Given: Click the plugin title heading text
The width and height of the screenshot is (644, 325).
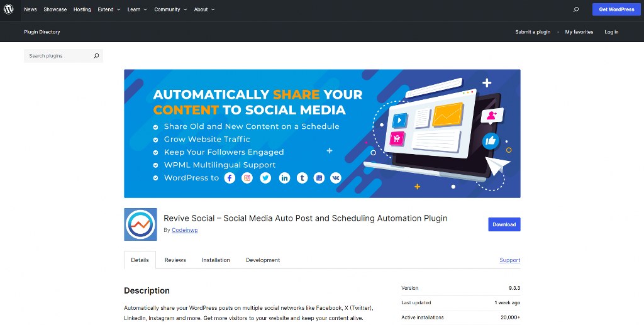Looking at the screenshot, I should (306, 218).
